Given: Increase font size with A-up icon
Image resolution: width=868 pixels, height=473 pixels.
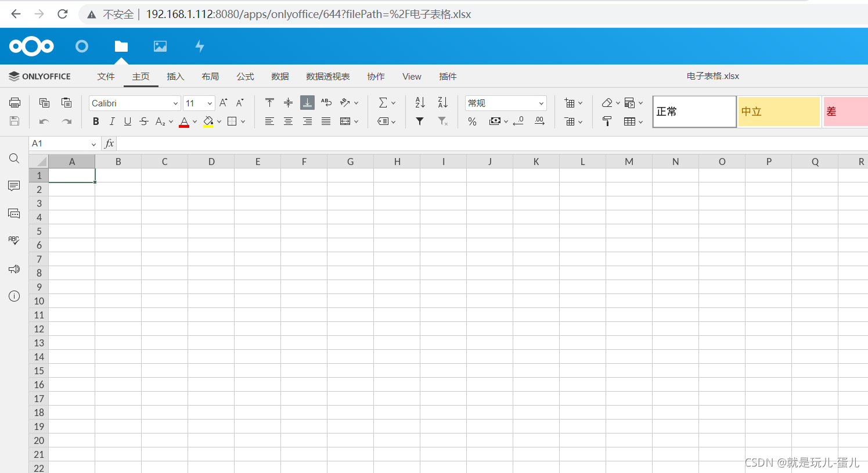Looking at the screenshot, I should click(224, 103).
